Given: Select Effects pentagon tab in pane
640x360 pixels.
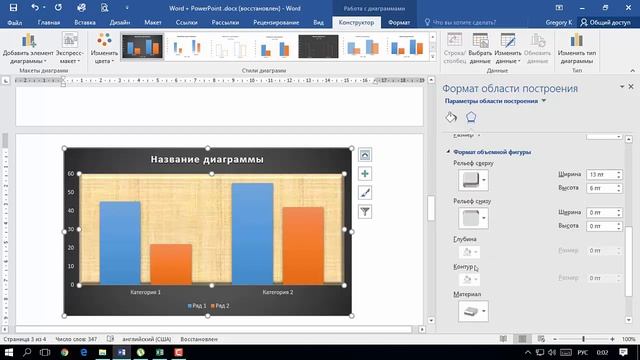Looking at the screenshot, I should click(471, 117).
